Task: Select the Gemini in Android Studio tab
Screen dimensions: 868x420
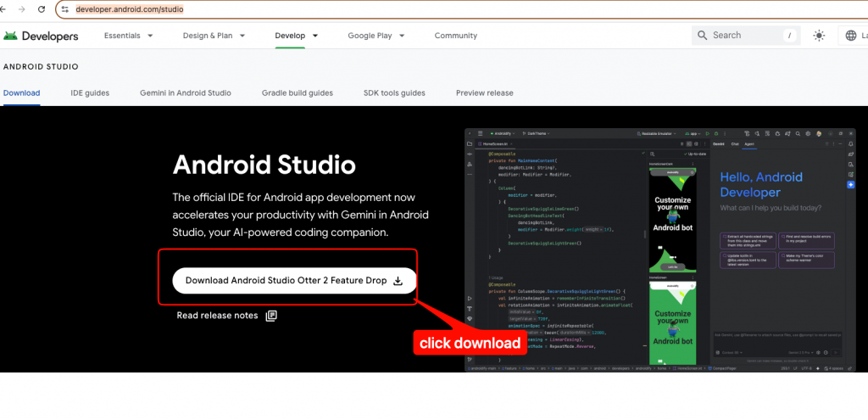Action: click(185, 92)
